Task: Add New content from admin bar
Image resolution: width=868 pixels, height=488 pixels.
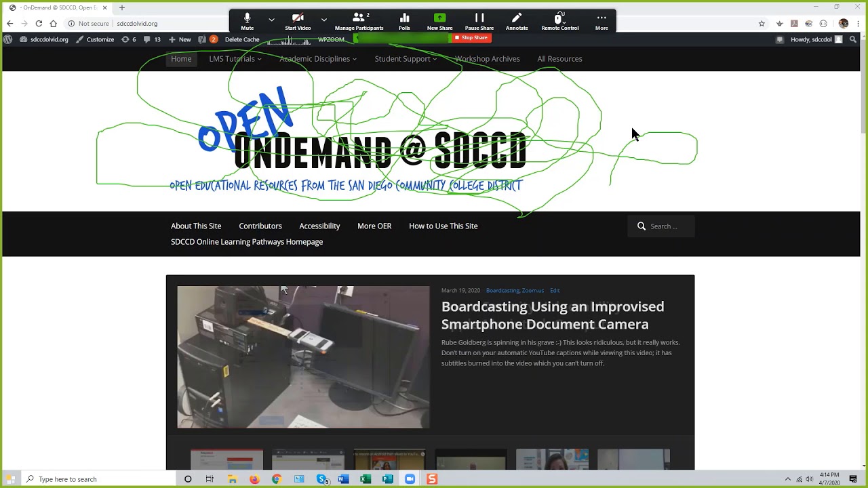Action: [x=180, y=39]
